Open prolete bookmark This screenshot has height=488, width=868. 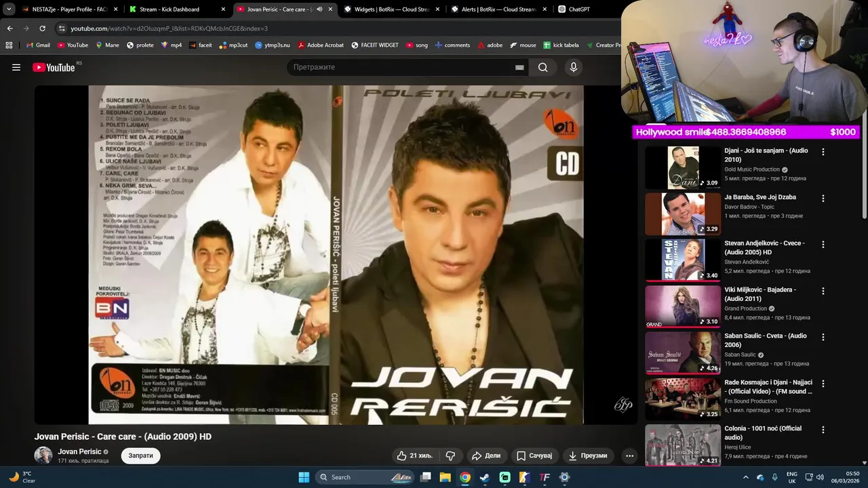[x=139, y=45]
